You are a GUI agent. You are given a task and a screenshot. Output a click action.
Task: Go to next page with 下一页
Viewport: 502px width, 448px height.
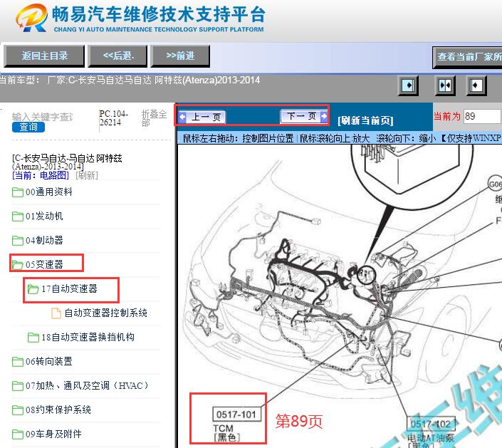pyautogui.click(x=304, y=116)
